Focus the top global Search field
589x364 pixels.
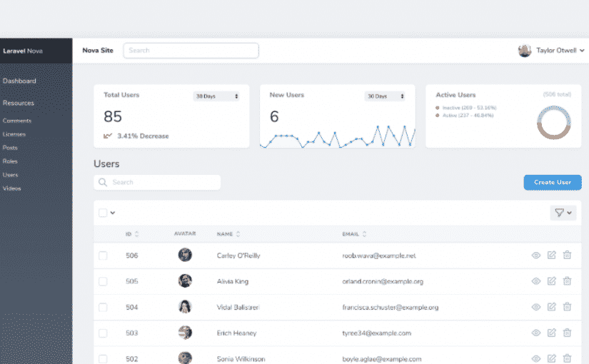(x=191, y=51)
